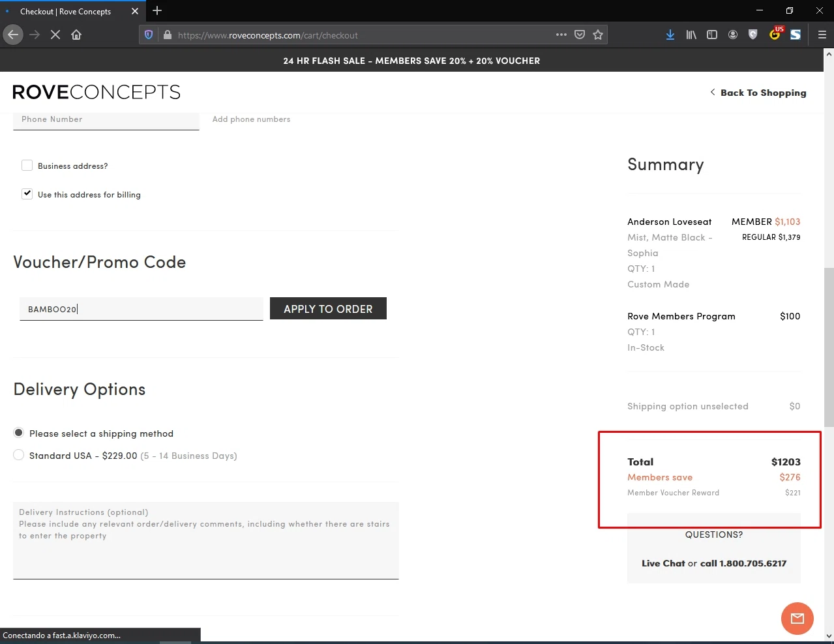This screenshot has height=644, width=834.
Task: Click the call 1.800.705.6217 link
Action: (x=743, y=563)
